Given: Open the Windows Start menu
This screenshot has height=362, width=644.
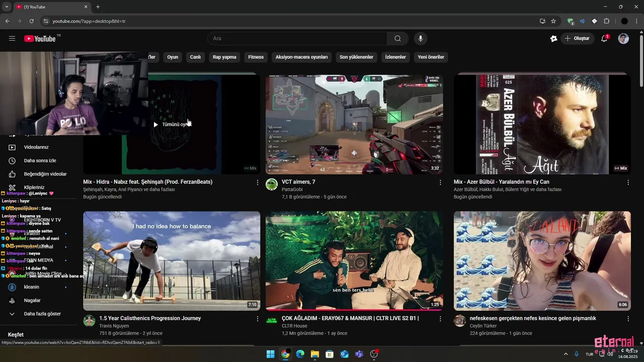Looking at the screenshot, I should coord(270,354).
